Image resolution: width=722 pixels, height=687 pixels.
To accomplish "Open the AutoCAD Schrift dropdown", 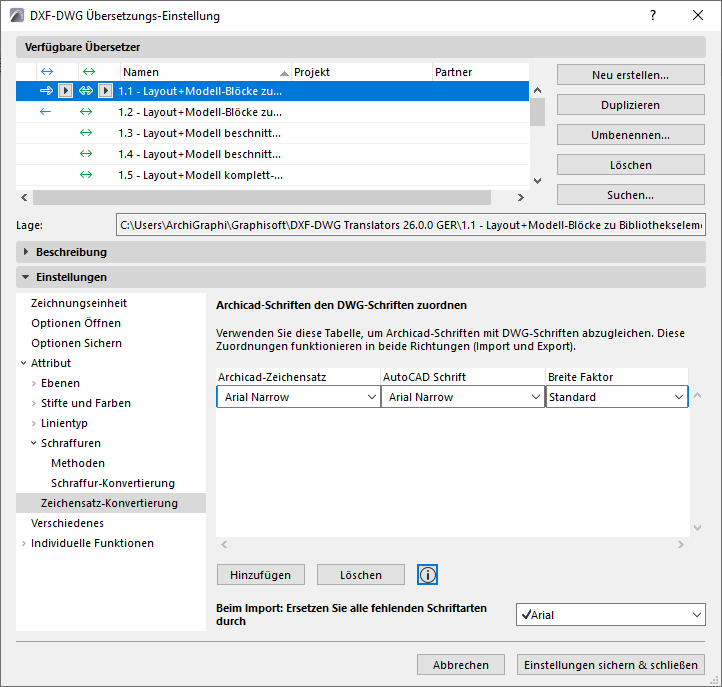I will click(x=462, y=397).
